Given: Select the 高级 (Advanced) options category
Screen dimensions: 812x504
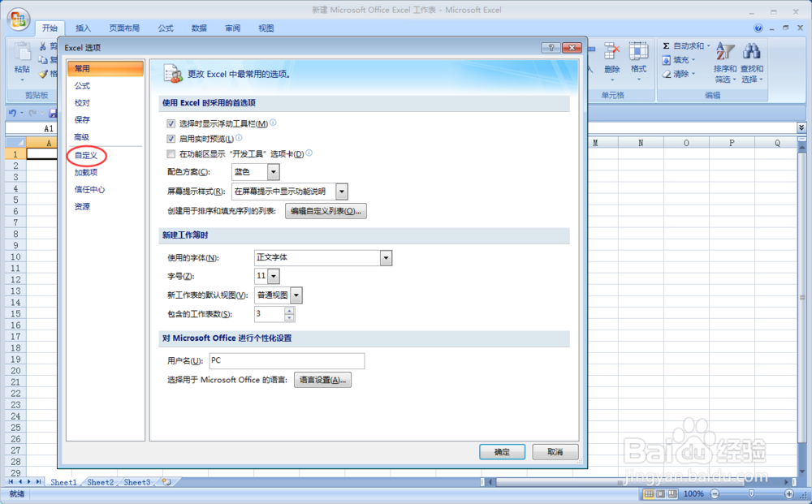Looking at the screenshot, I should (x=82, y=136).
